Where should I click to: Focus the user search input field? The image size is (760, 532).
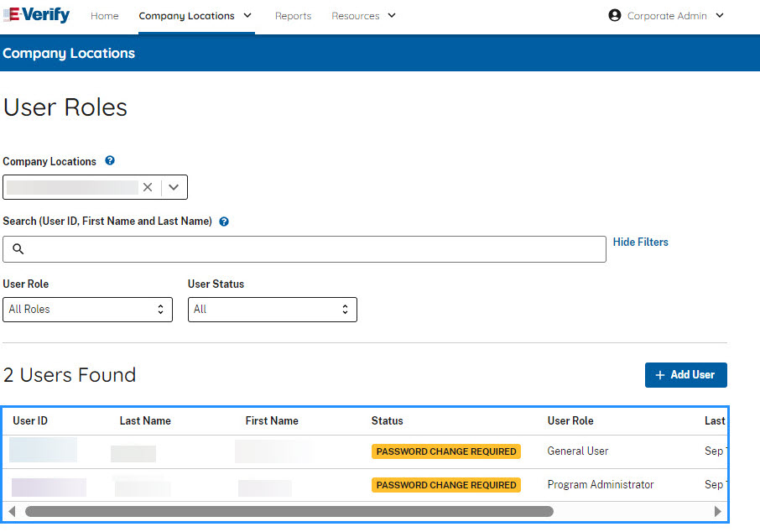(305, 249)
